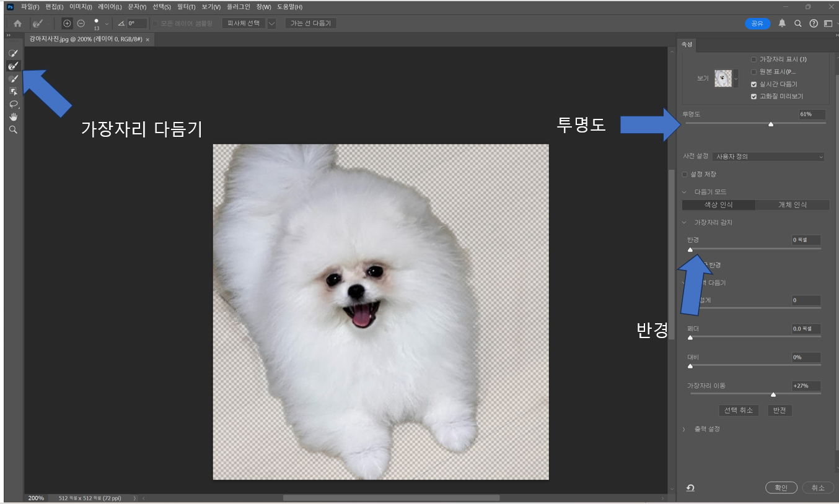
Task: Expand the toolbar double-arrow toggle
Action: point(9,36)
